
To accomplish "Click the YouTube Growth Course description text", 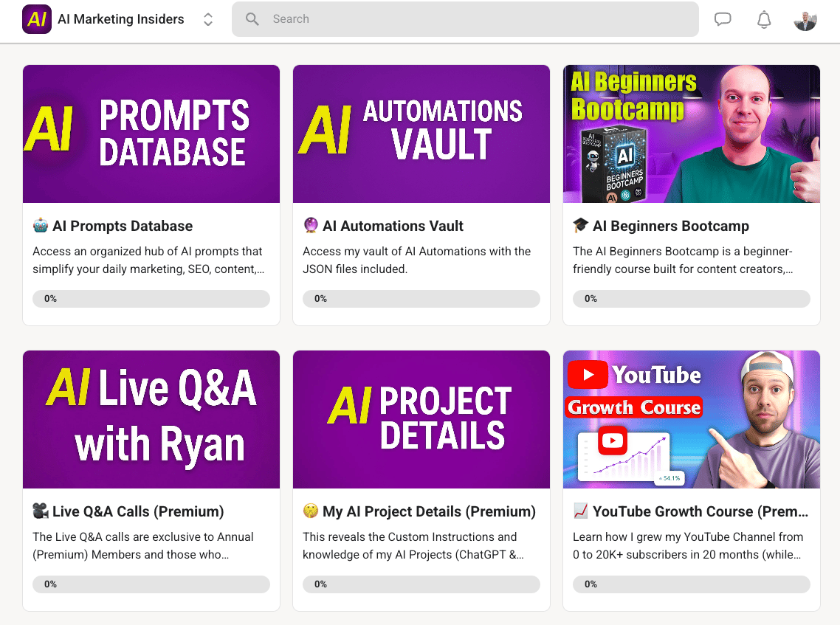I will (688, 545).
